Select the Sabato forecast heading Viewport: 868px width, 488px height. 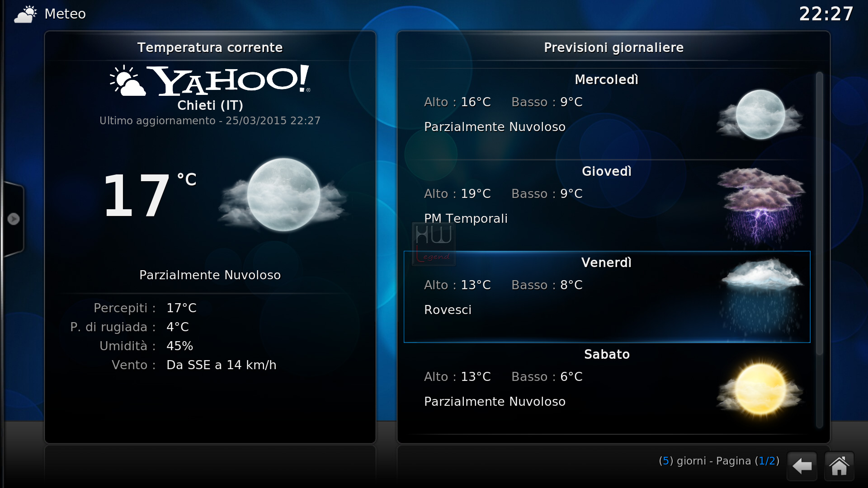tap(607, 354)
